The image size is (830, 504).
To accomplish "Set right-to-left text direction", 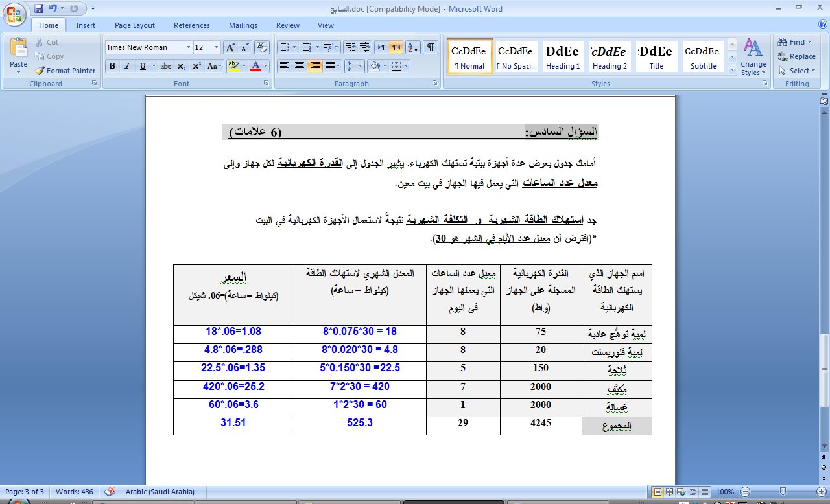I will pyautogui.click(x=396, y=47).
